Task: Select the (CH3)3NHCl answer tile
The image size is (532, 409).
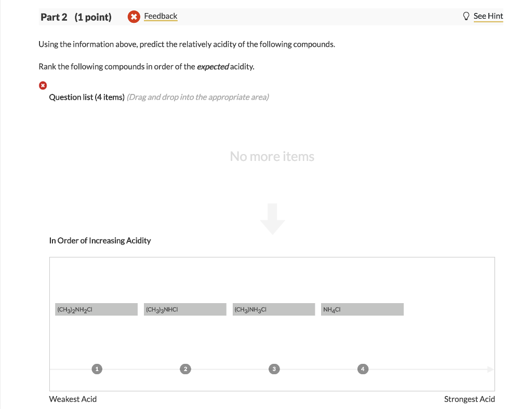Action: click(x=185, y=310)
